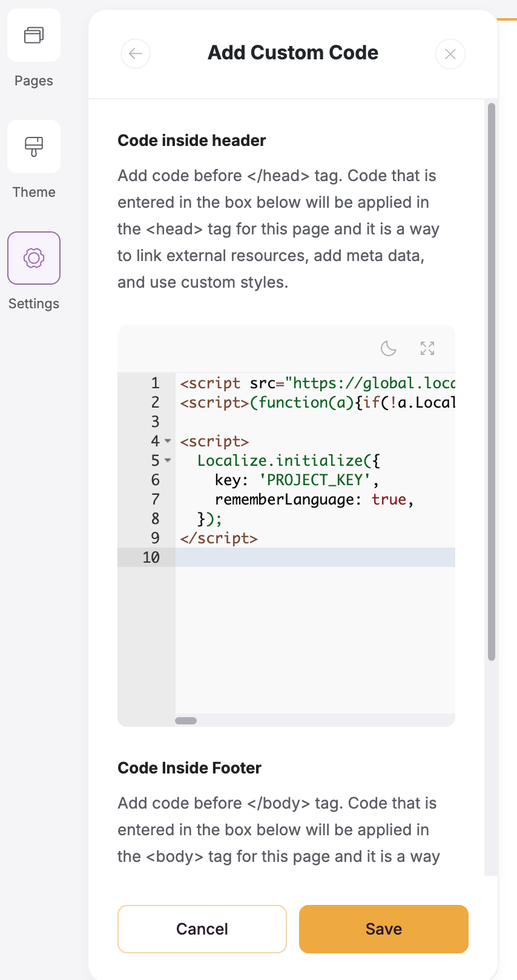Click the true value on line 7

389,500
